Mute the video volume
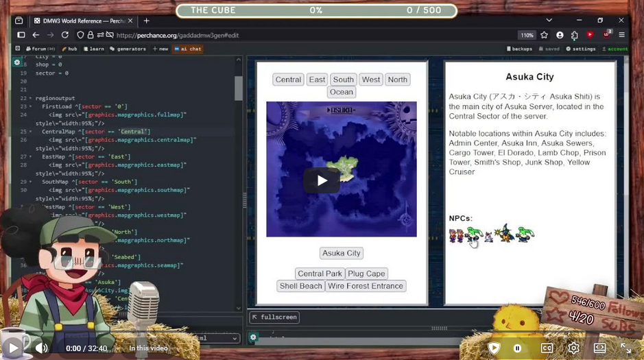The width and height of the screenshot is (644, 360). pos(42,348)
